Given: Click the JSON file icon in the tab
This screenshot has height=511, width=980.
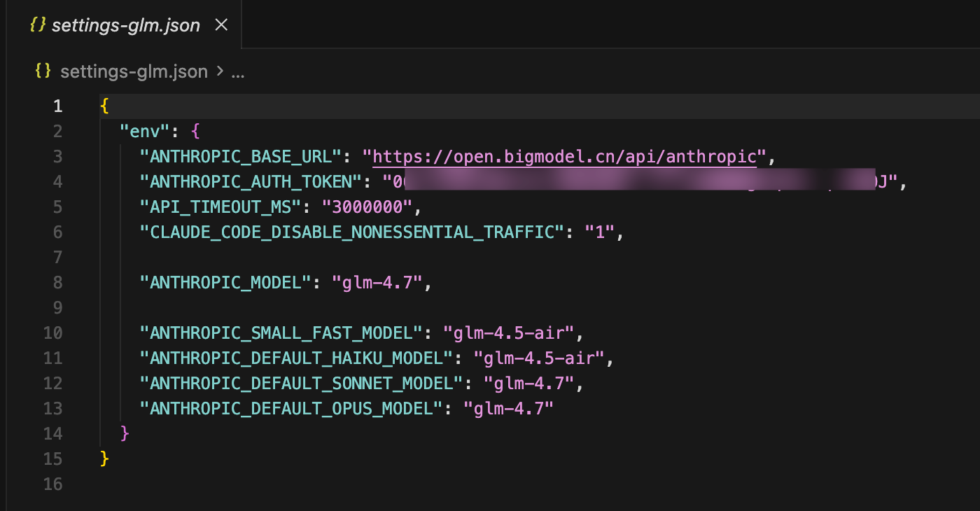Looking at the screenshot, I should (x=37, y=25).
